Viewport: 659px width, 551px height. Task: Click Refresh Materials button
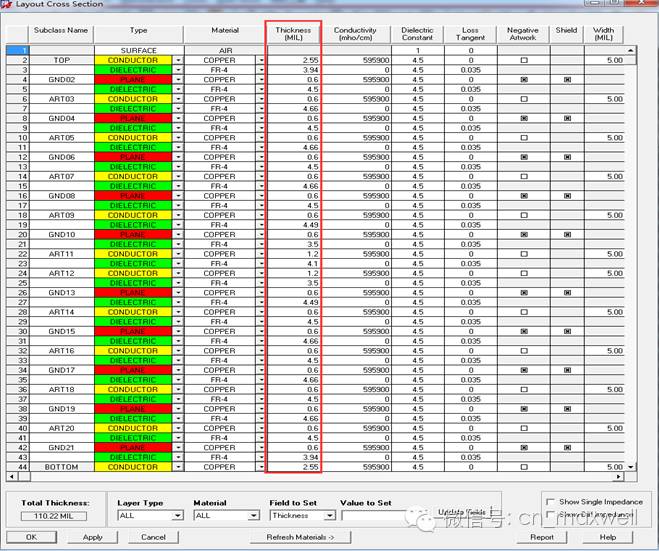coord(300,537)
